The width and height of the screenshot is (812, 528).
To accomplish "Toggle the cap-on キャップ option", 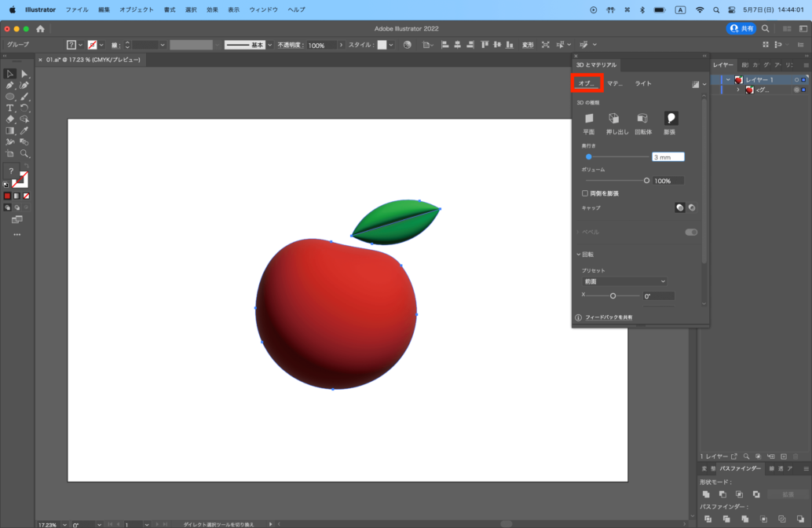I will (x=680, y=207).
